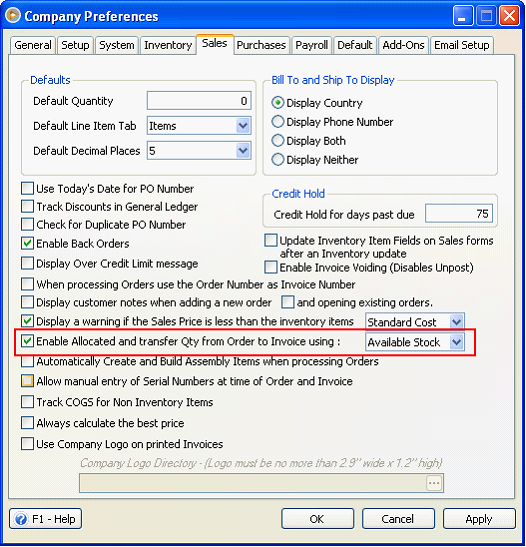Viewport: 526px width, 547px height.
Task: Toggle Always calculate the best price
Action: pyautogui.click(x=28, y=423)
